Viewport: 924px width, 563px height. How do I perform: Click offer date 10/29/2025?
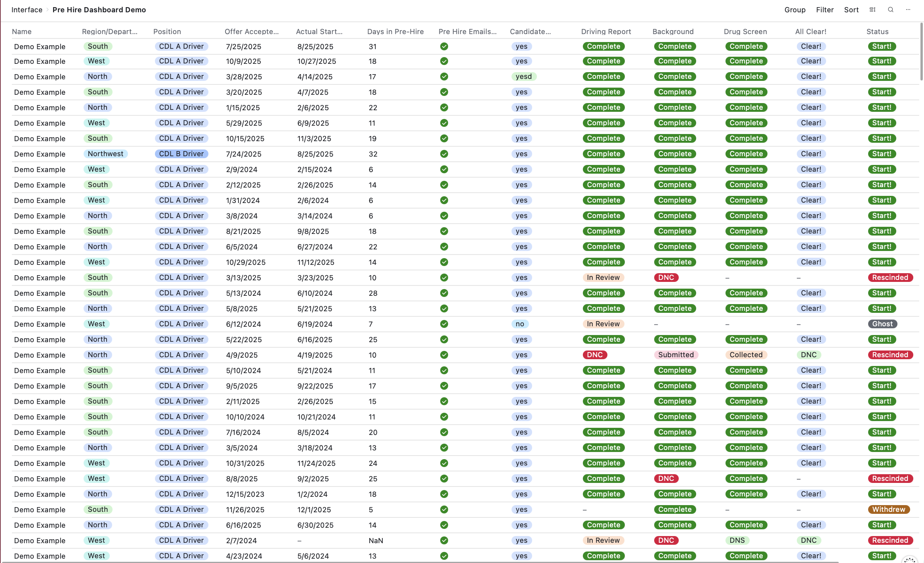click(246, 262)
